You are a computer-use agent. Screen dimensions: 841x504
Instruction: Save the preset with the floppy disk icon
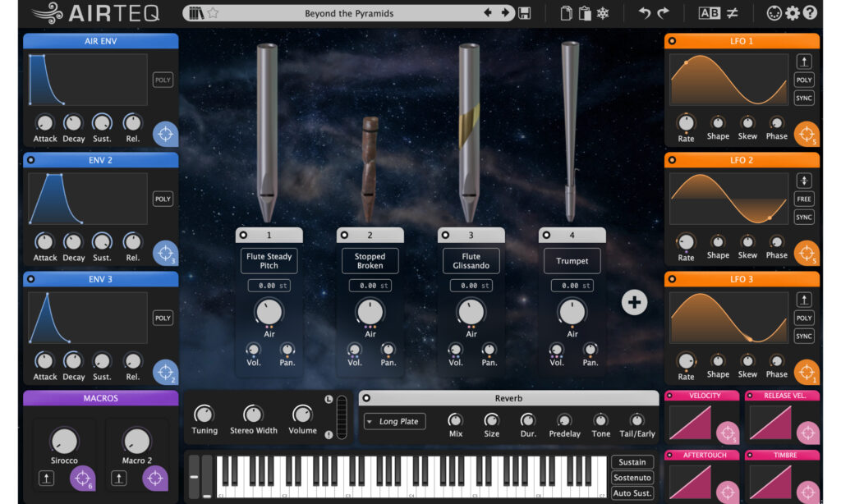tap(525, 13)
